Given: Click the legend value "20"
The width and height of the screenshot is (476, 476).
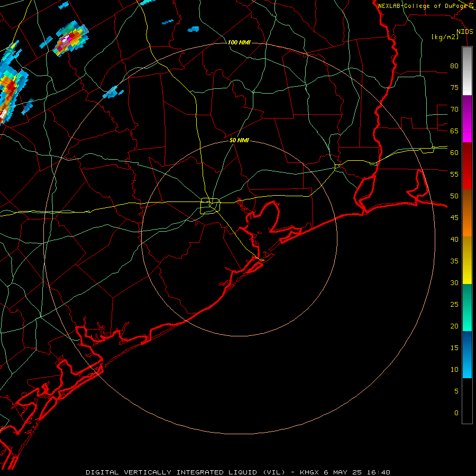Looking at the screenshot, I should (x=454, y=326).
